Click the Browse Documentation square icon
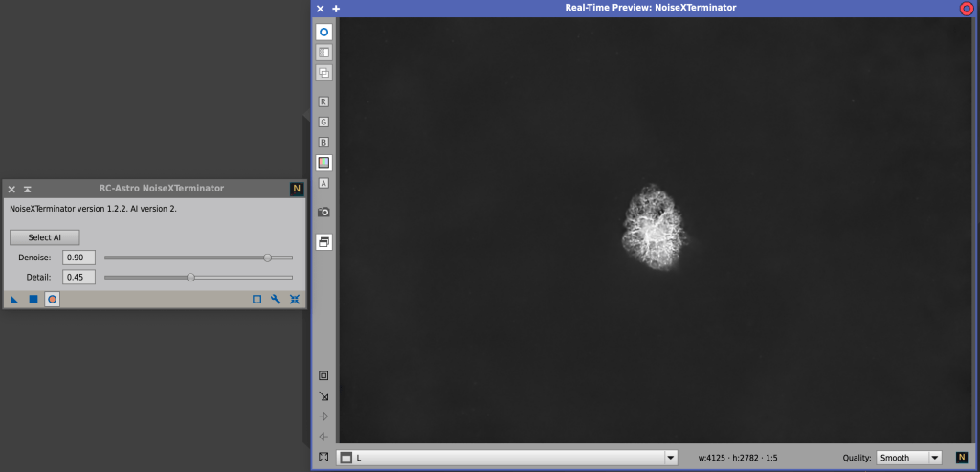The image size is (980, 472). (x=256, y=300)
